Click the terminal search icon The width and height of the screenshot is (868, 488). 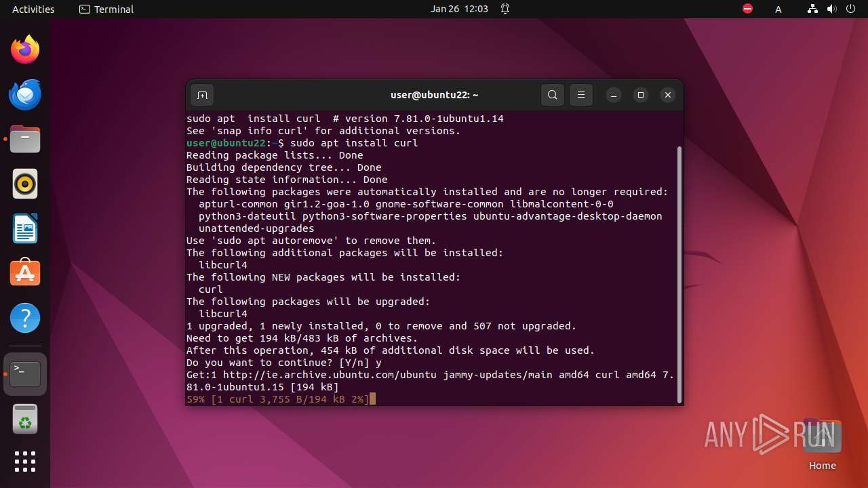(553, 95)
